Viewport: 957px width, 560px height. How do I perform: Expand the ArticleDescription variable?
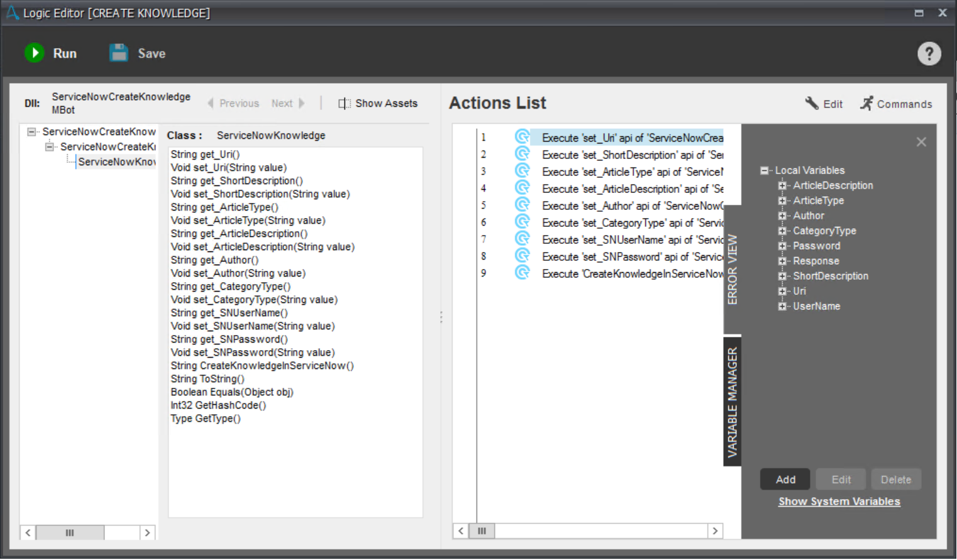click(x=782, y=185)
